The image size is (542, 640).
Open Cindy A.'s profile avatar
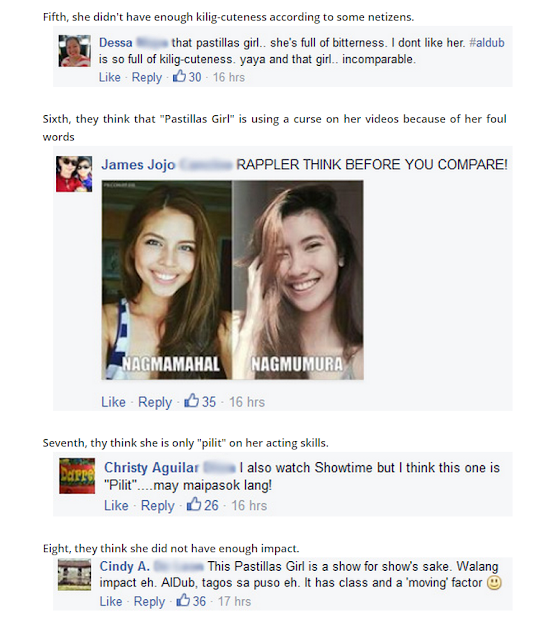(74, 575)
